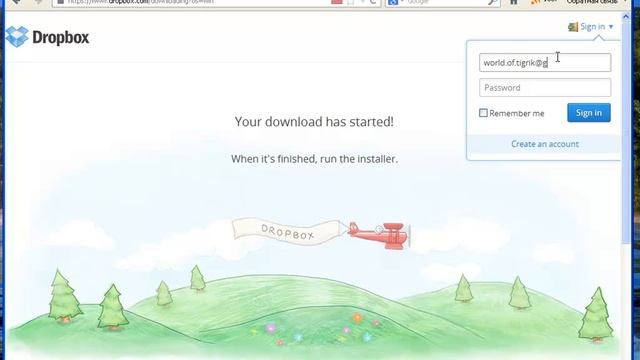Click the "When it's finished, run the installer." text
This screenshot has height=360, width=640.
coord(314,159)
